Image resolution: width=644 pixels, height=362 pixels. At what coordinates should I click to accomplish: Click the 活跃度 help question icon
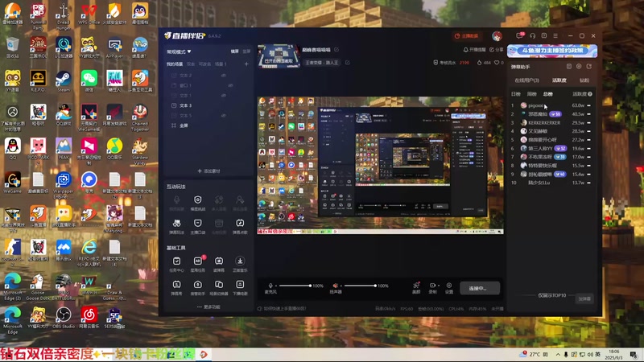coord(590,94)
